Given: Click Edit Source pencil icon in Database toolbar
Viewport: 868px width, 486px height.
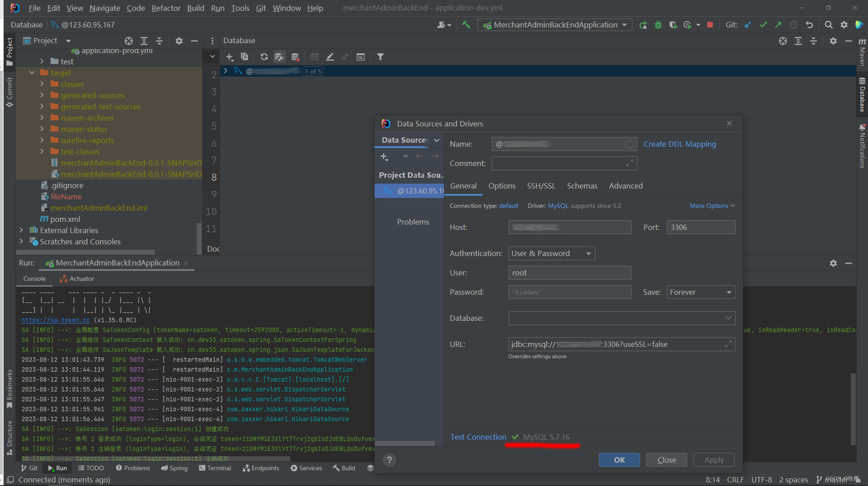Looking at the screenshot, I should [330, 57].
